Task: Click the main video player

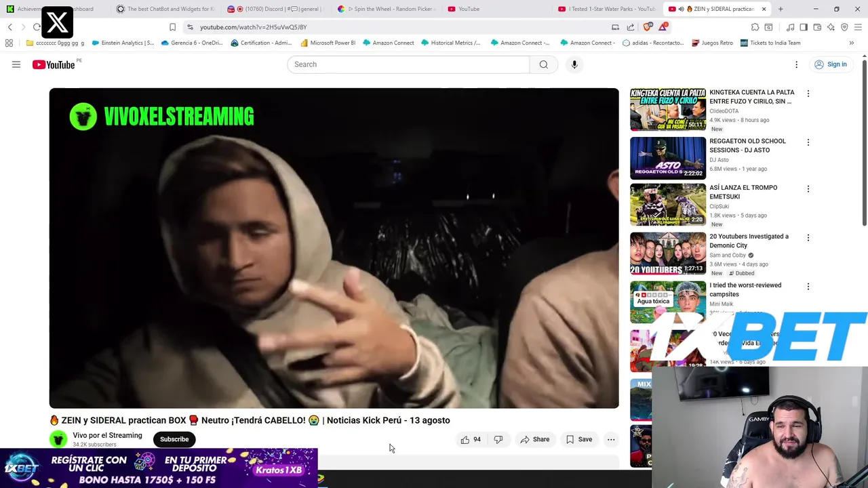Action: (334, 248)
